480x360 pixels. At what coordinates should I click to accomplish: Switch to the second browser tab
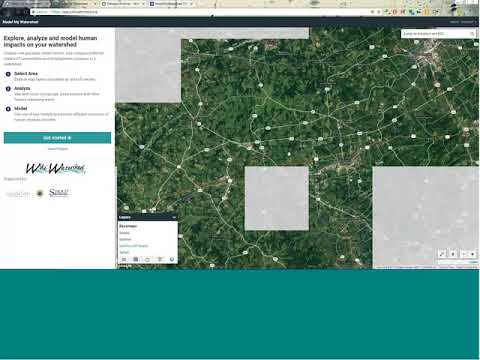[x=75, y=4]
